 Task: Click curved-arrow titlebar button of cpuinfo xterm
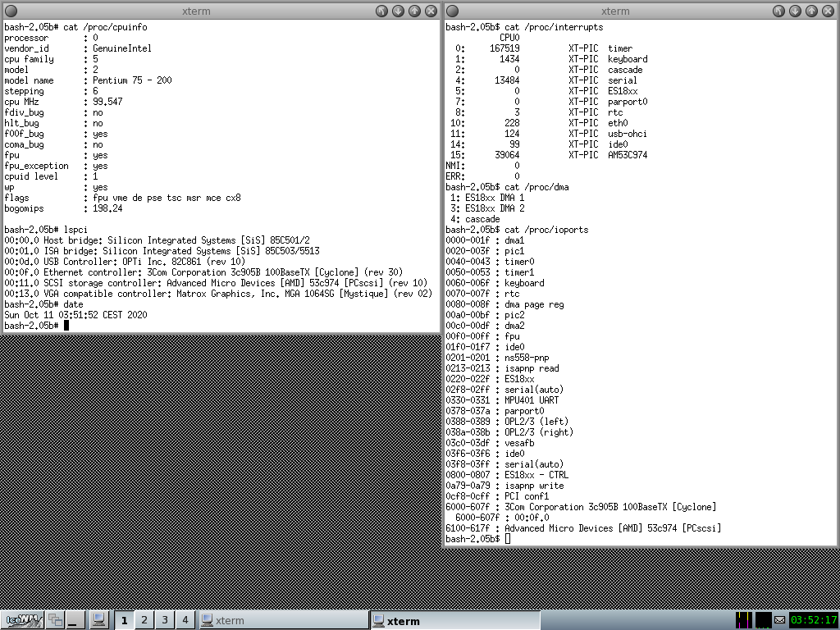pyautogui.click(x=381, y=11)
